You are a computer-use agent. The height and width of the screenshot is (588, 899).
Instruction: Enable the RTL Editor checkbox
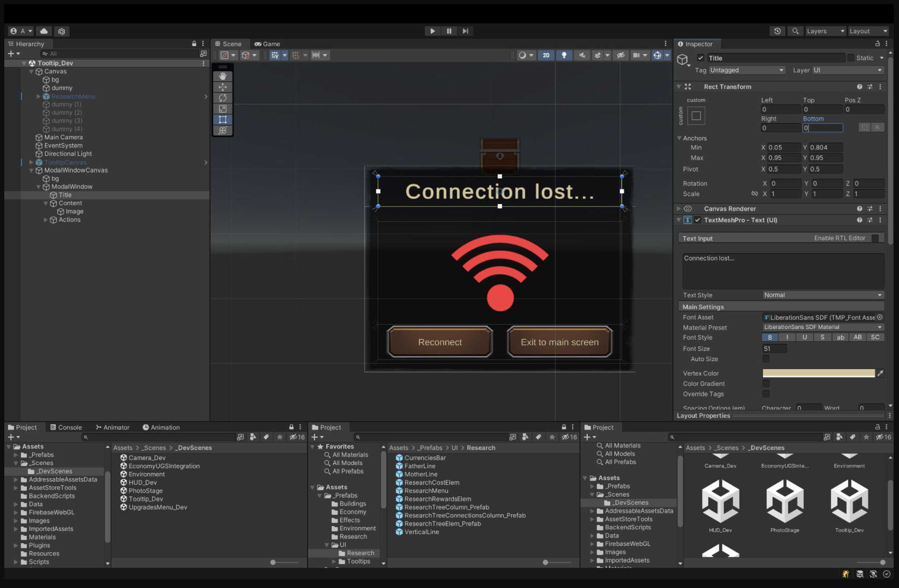pyautogui.click(x=875, y=238)
